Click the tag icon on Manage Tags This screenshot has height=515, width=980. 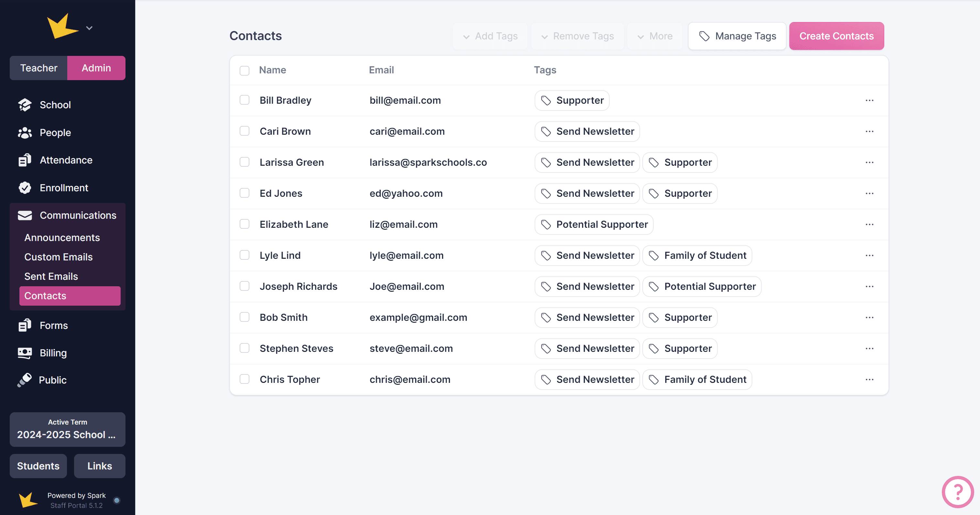[x=704, y=36]
